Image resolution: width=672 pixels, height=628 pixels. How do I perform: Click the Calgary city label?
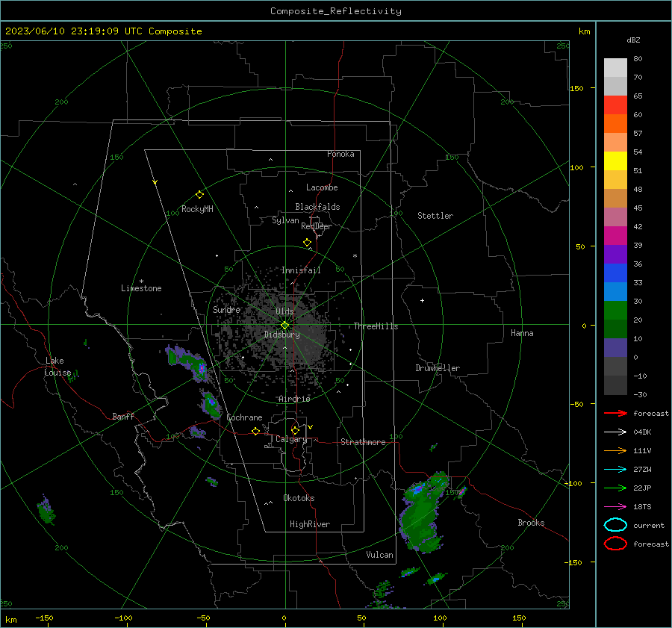[x=291, y=439]
